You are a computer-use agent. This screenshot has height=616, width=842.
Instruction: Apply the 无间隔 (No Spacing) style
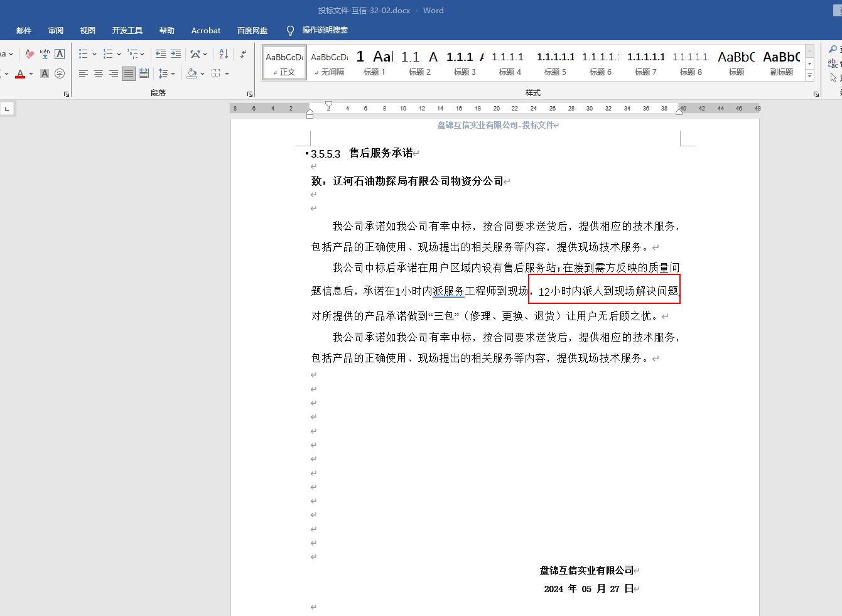(330, 63)
